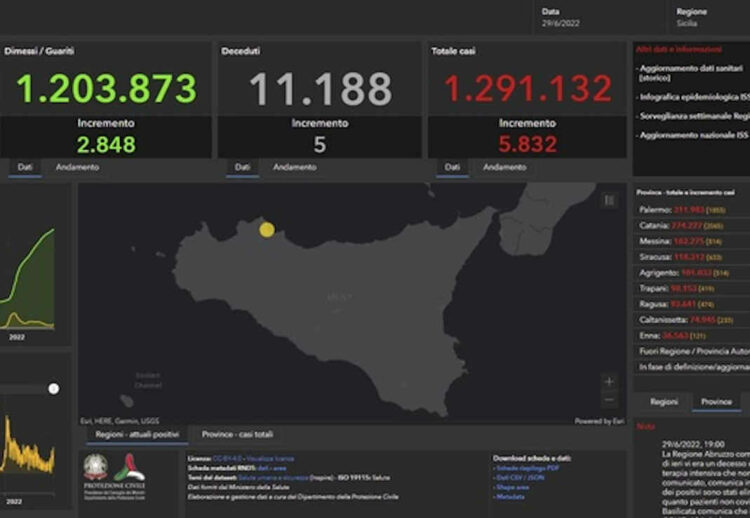750x518 pixels.
Task: Click the green trend chart
Action: (27, 279)
